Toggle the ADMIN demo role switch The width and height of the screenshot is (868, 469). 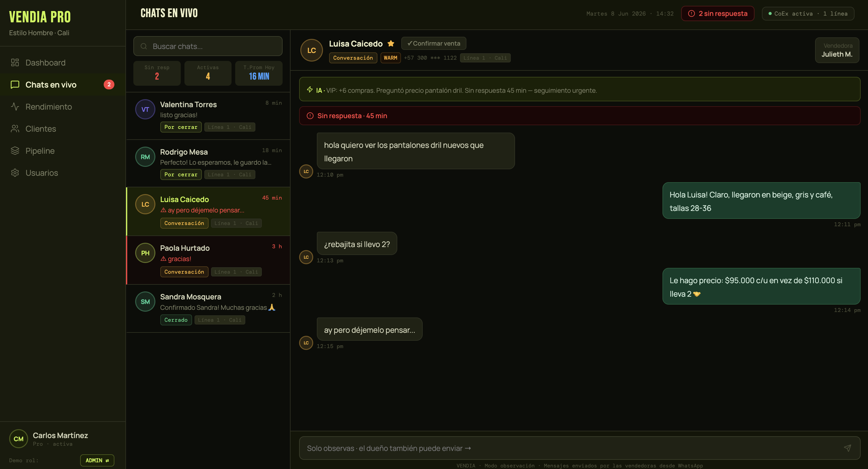coord(97,460)
